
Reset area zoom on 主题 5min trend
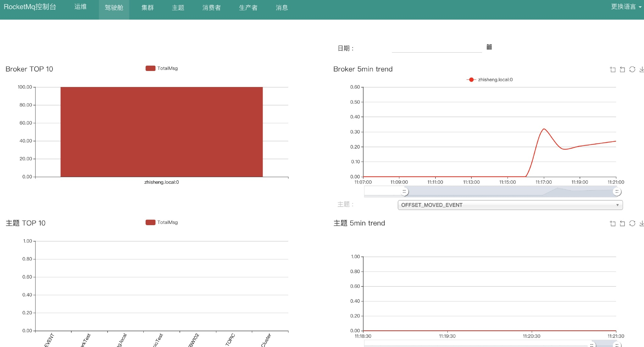[x=622, y=223]
